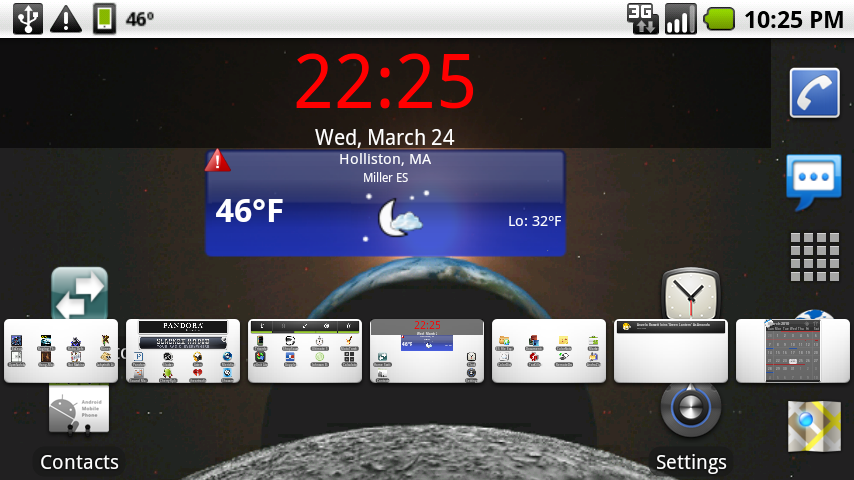Open the Settings dial icon

pyautogui.click(x=691, y=410)
